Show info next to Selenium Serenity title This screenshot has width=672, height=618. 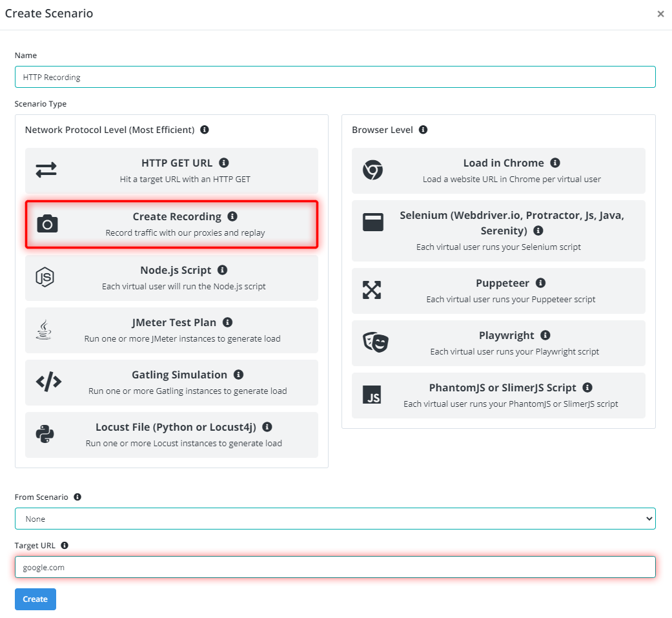click(x=538, y=231)
